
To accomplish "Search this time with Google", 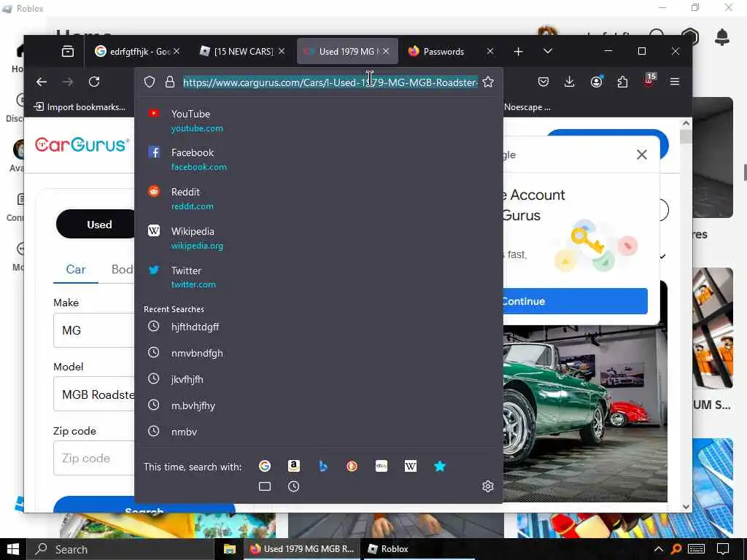I will click(264, 466).
